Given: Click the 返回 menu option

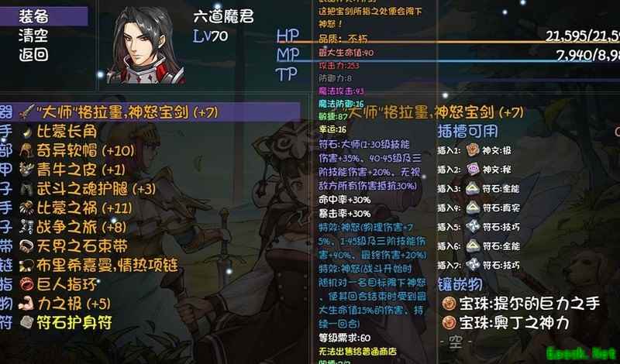Looking at the screenshot, I should pos(33,54).
